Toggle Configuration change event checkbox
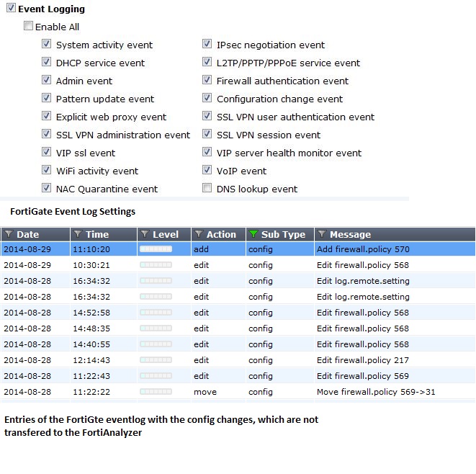 tap(207, 98)
